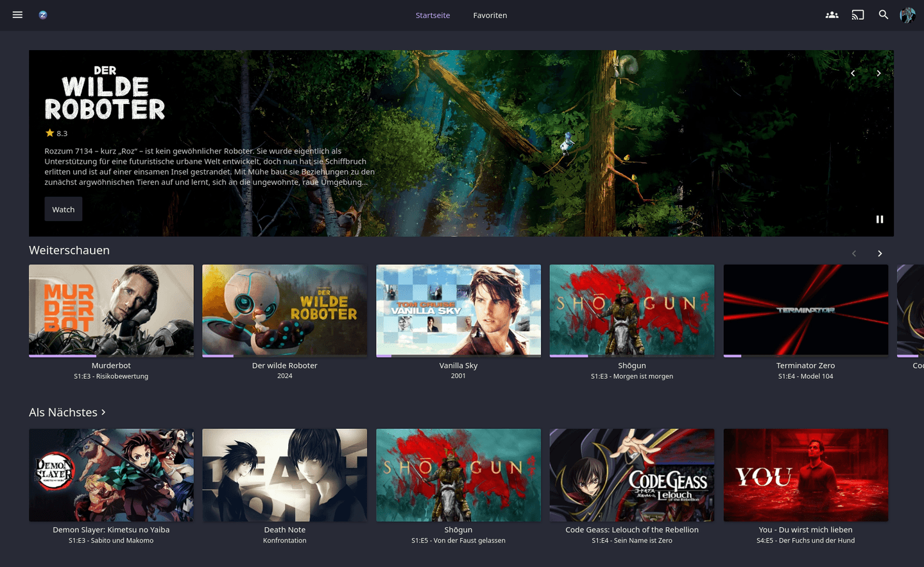
Task: Select the Startseite menu item
Action: click(432, 15)
